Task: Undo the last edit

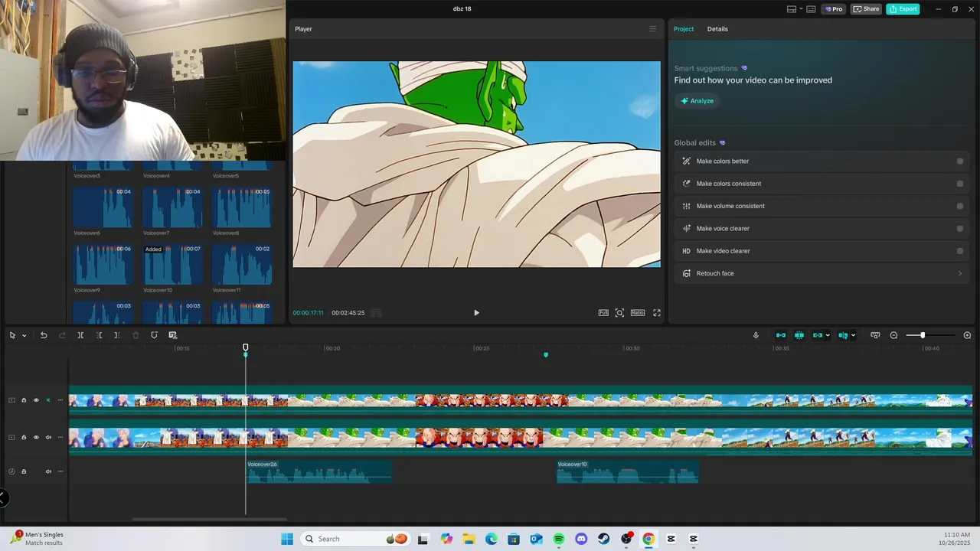Action: point(44,335)
